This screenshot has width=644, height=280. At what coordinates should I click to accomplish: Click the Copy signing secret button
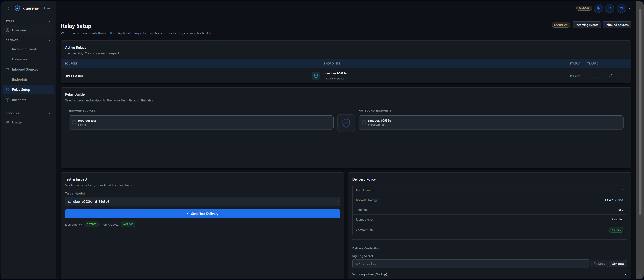[x=599, y=264]
